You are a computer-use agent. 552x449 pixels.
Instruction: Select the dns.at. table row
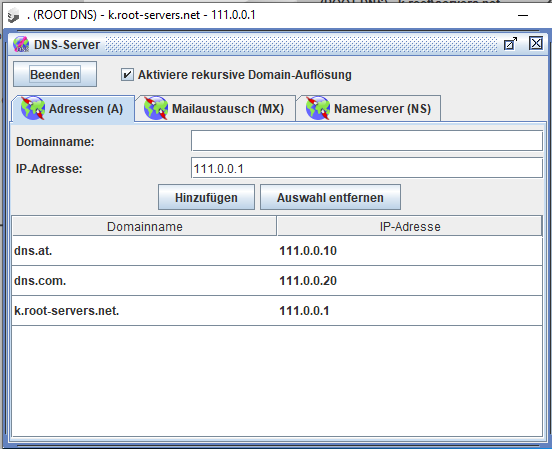(x=277, y=251)
